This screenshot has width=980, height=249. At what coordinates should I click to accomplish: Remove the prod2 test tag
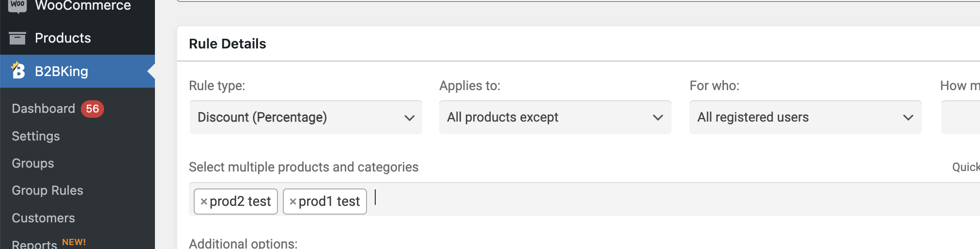point(204,202)
